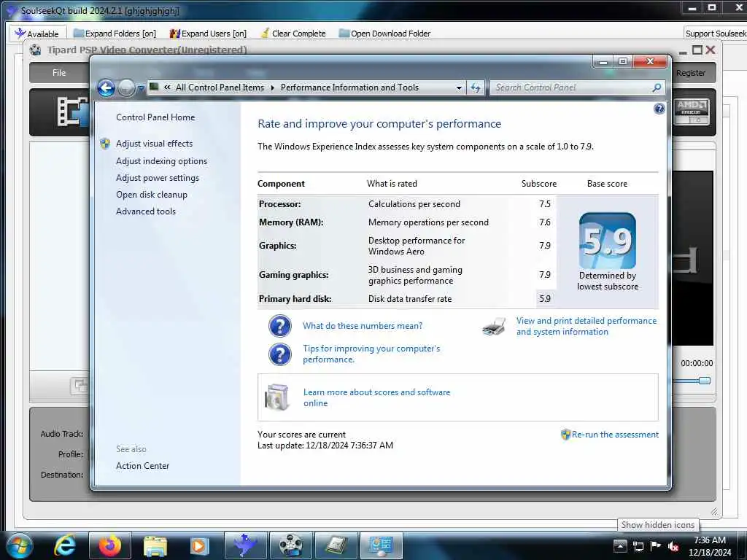Open Windows Explorer from taskbar
This screenshot has height=560, width=747.
point(155,545)
